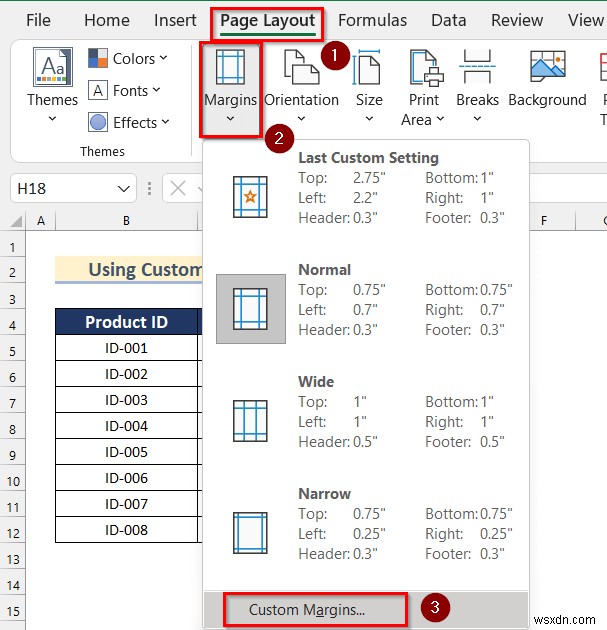Click the Product ID header cell
The height and width of the screenshot is (630, 607).
click(x=126, y=322)
